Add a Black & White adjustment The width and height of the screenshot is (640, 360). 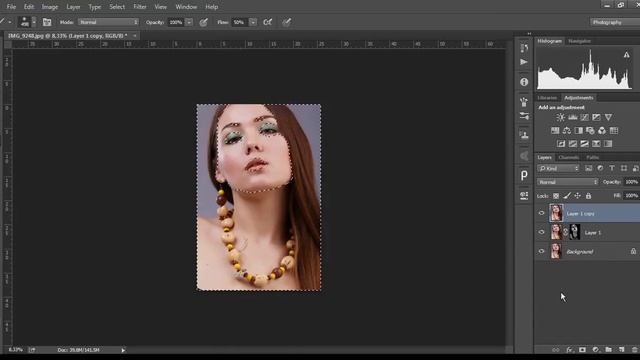click(x=578, y=131)
